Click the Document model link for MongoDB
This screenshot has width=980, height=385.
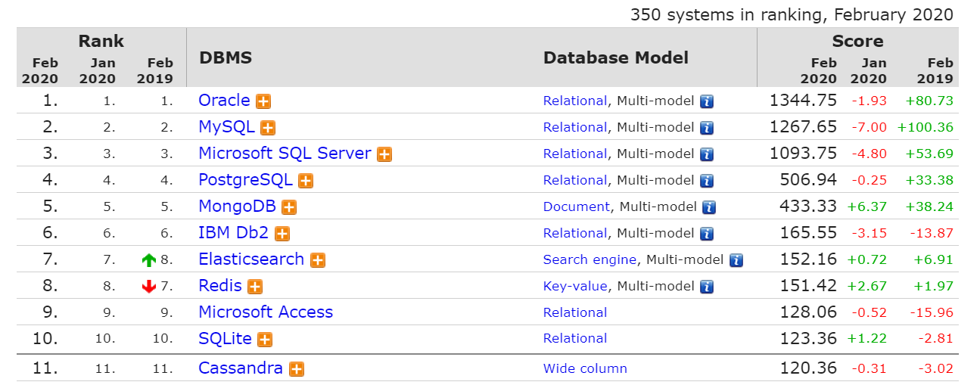point(576,207)
